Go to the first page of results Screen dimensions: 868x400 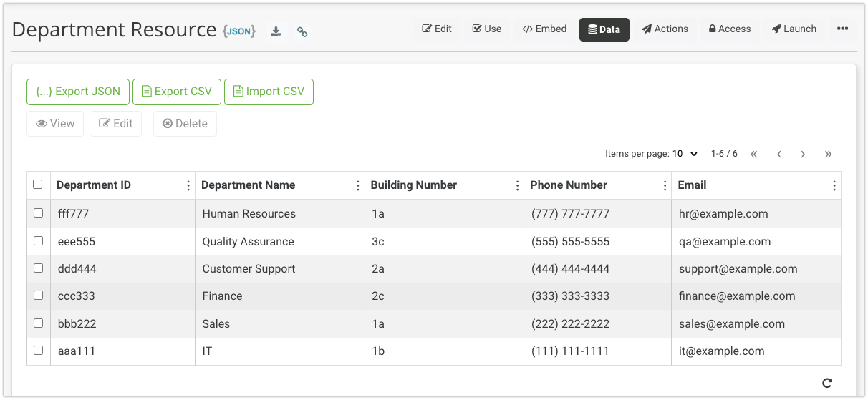[754, 154]
